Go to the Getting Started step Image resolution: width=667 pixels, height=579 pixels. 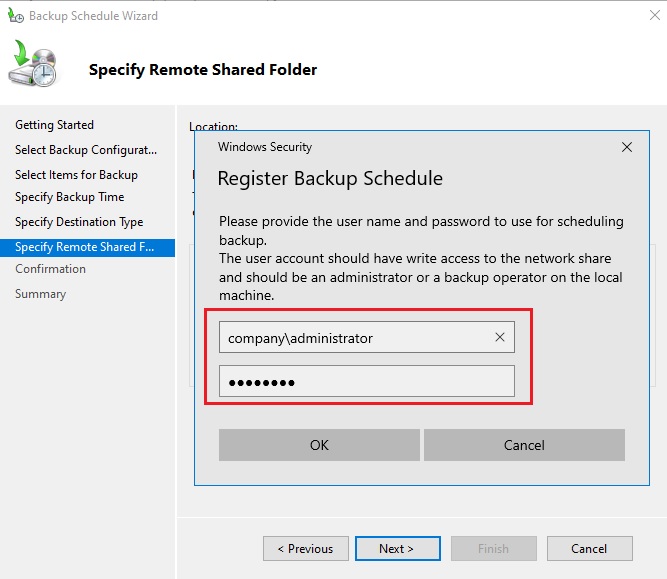tap(54, 125)
